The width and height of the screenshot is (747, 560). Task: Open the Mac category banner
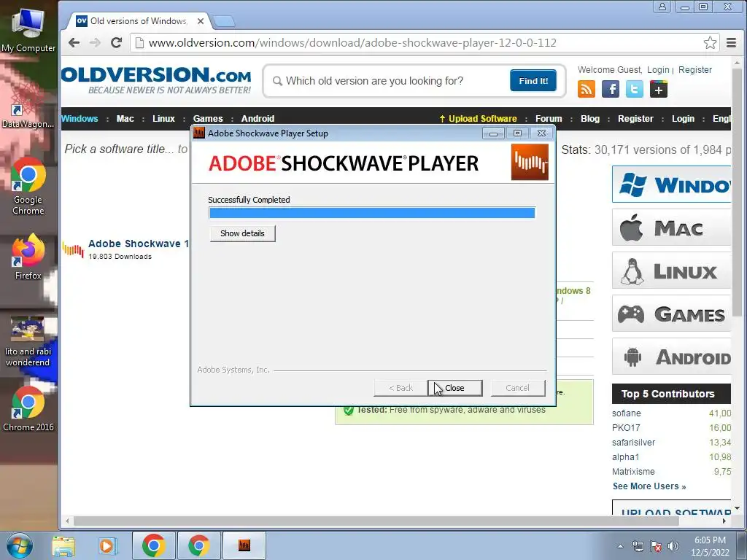[x=671, y=227]
